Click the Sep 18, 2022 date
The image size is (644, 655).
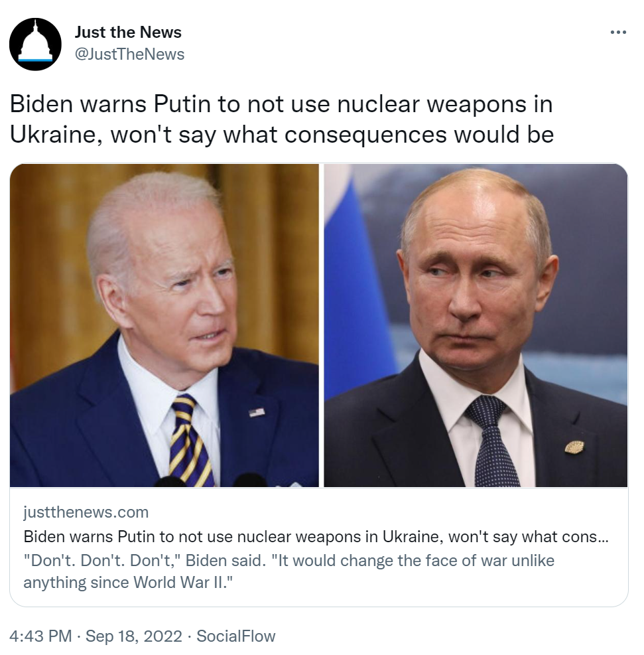point(134,636)
